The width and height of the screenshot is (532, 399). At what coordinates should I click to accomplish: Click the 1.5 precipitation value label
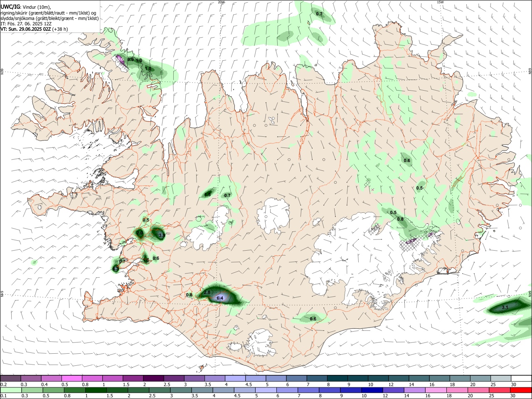point(207,194)
